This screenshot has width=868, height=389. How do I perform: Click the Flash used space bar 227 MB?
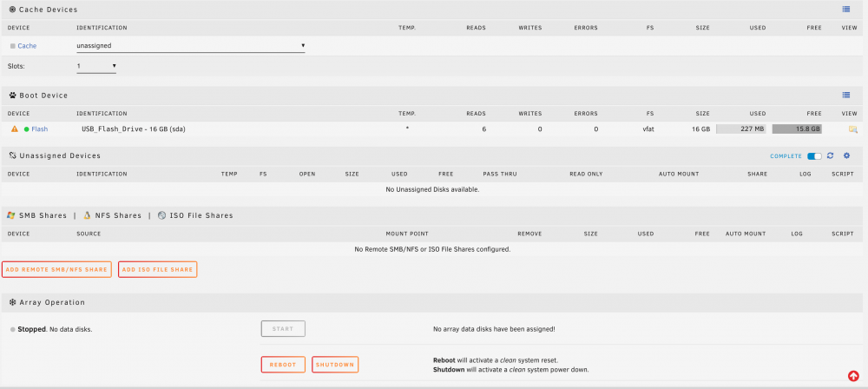click(x=741, y=129)
